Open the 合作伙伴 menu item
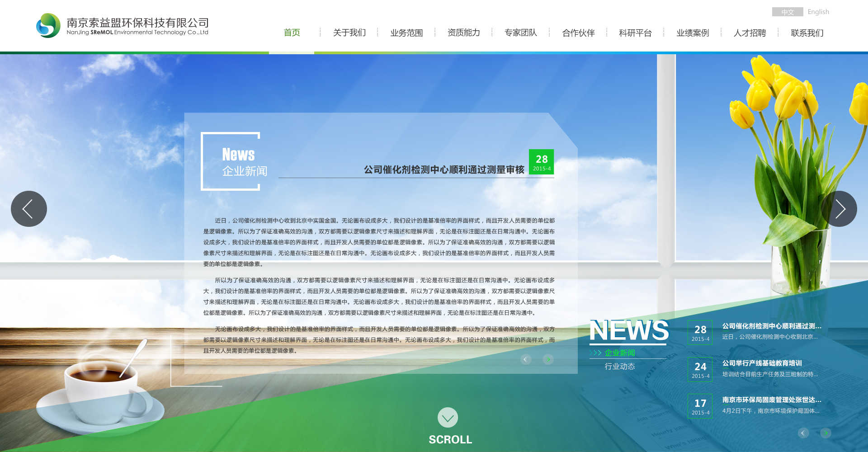Image resolution: width=868 pixels, height=452 pixels. click(578, 33)
